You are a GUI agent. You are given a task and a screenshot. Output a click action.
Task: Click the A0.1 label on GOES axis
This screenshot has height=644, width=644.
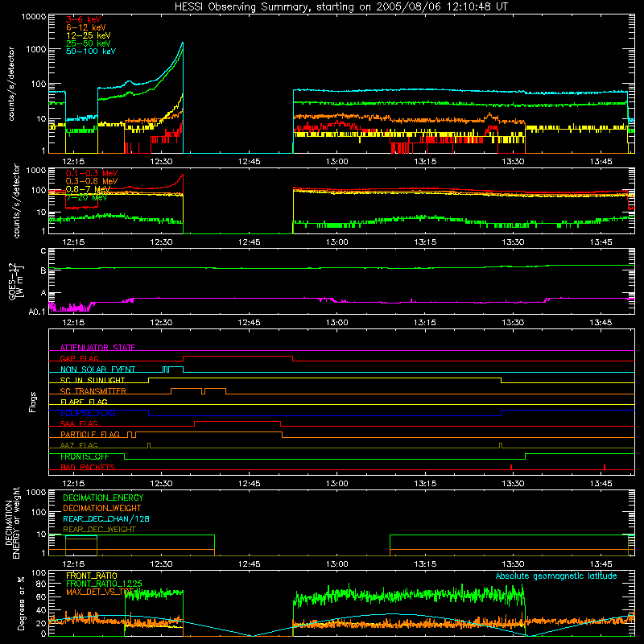[37, 312]
